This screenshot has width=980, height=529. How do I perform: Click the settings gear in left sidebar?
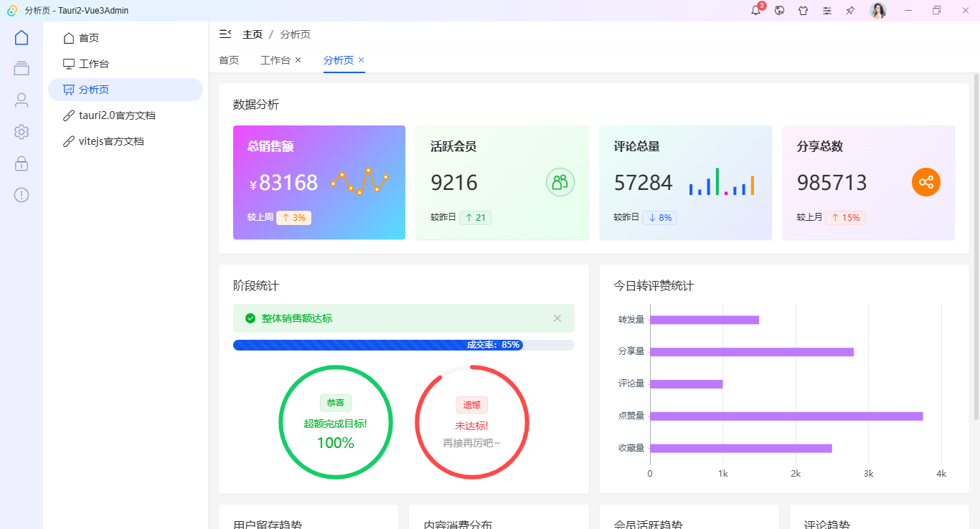click(x=21, y=132)
